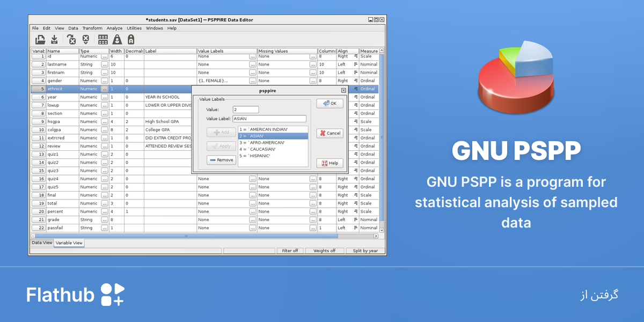This screenshot has width=644, height=322.
Task: Confirm value labels with the OK button
Action: [x=330, y=104]
